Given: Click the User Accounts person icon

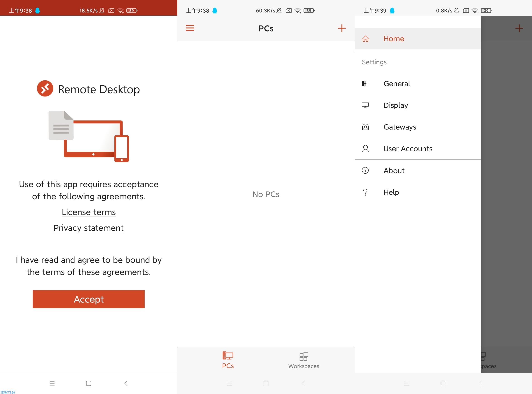Looking at the screenshot, I should pyautogui.click(x=365, y=149).
